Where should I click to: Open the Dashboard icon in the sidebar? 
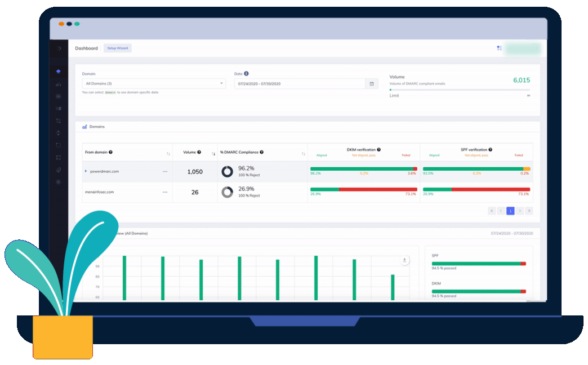[x=58, y=71]
